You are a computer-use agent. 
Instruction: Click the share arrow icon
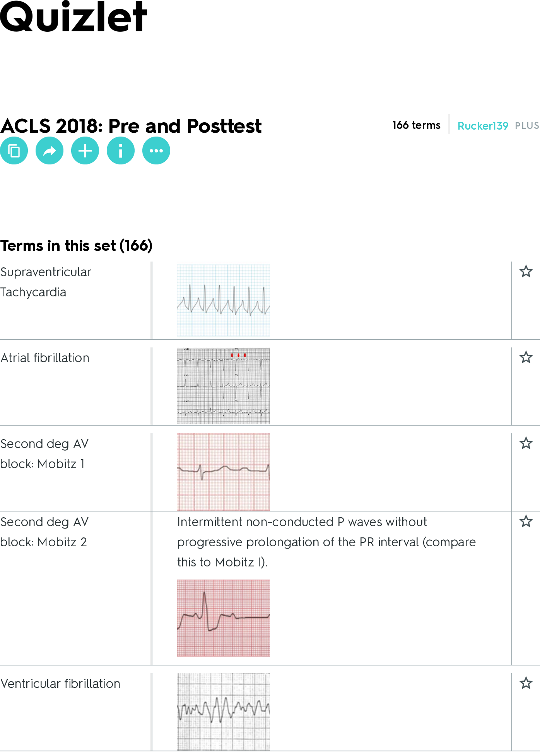pyautogui.click(x=49, y=151)
